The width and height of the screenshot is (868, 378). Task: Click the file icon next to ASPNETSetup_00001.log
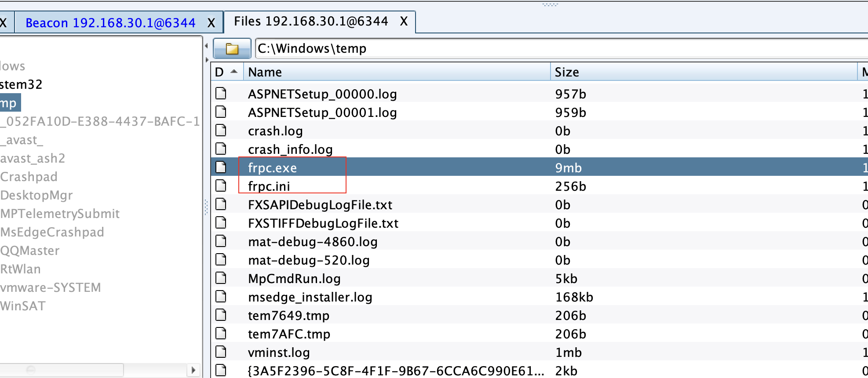pos(221,112)
